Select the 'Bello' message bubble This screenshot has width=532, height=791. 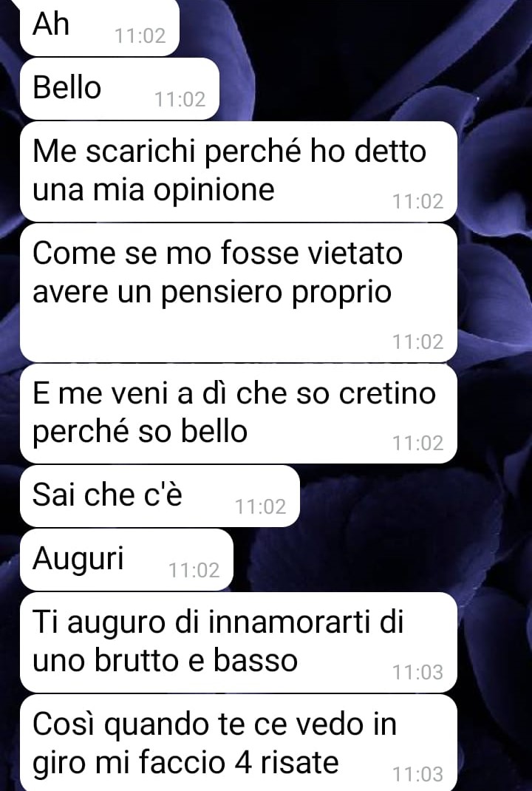120,89
